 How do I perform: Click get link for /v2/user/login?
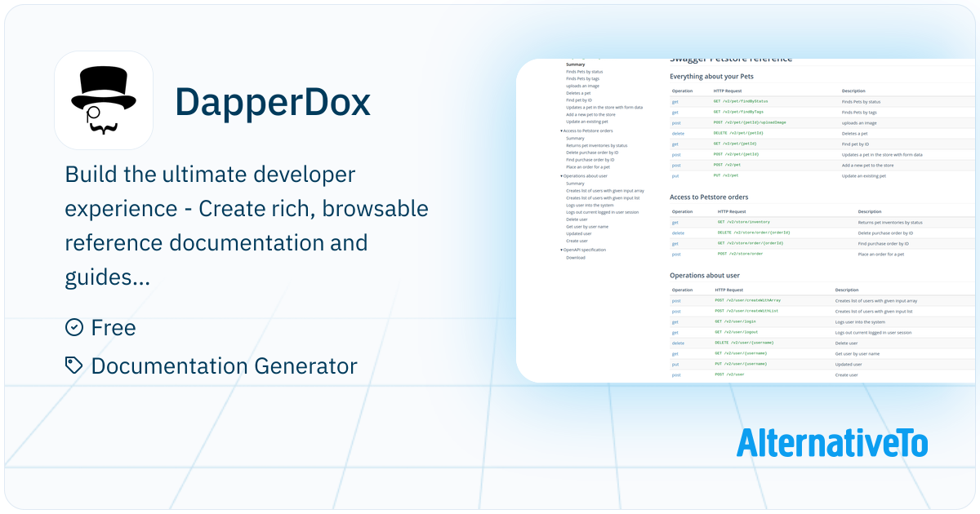(x=675, y=321)
